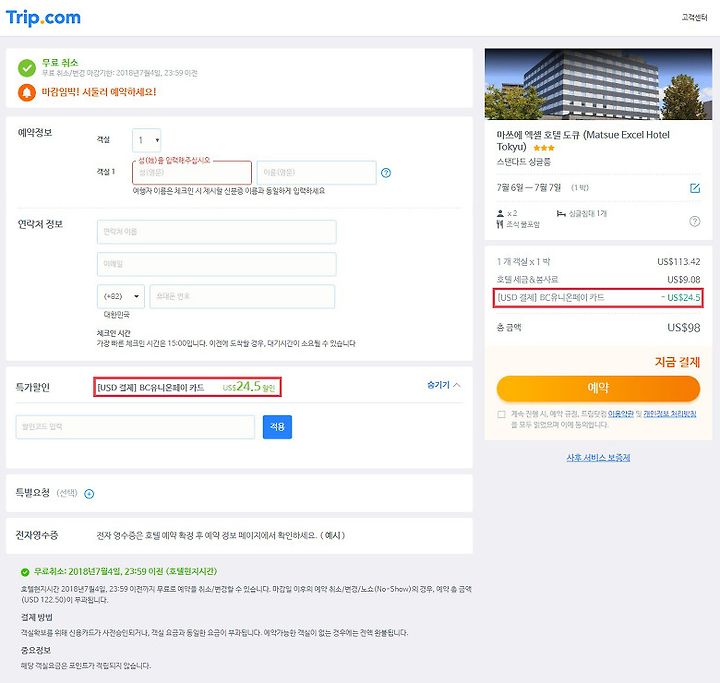
Task: Focus the discount code input field
Action: coord(135,427)
